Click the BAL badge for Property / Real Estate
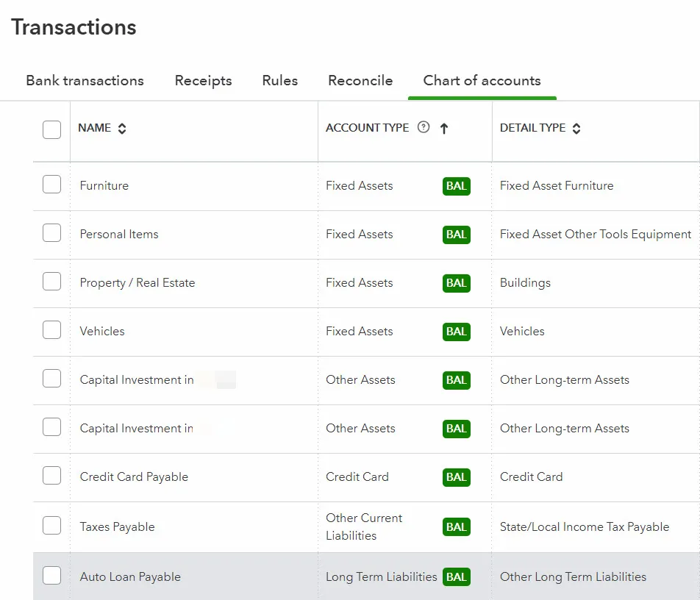This screenshot has height=600, width=700. (x=456, y=283)
